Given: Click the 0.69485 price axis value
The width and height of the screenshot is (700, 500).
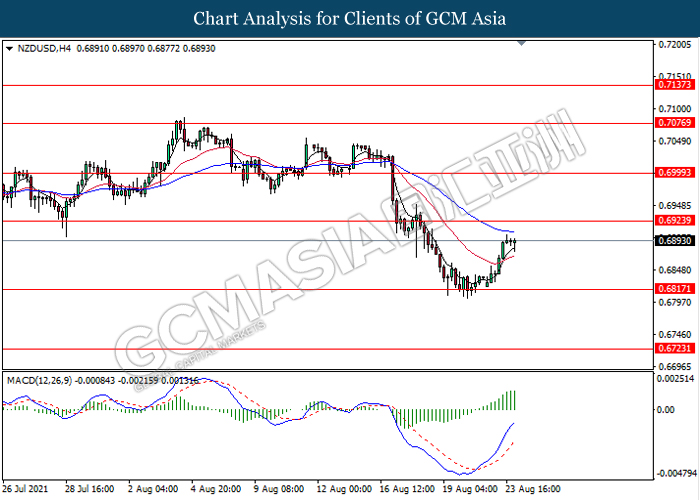Looking at the screenshot, I should coord(675,205).
